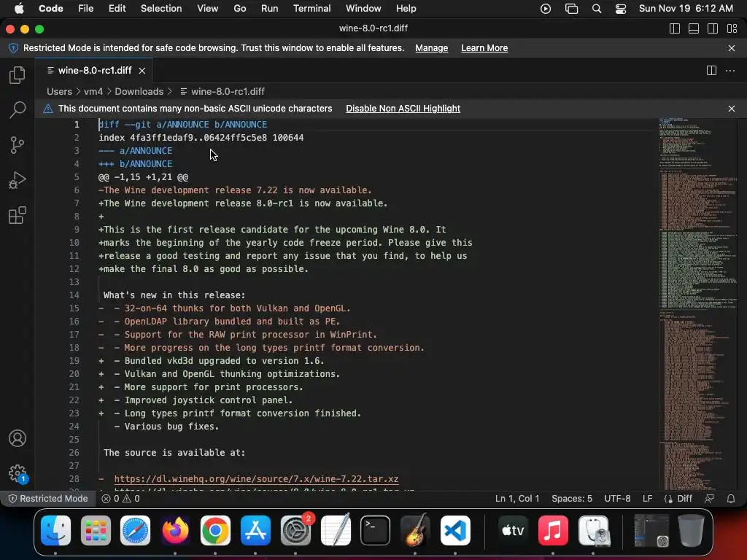This screenshot has width=747, height=560.
Task: Click Restricted Mode in status bar
Action: pos(48,499)
